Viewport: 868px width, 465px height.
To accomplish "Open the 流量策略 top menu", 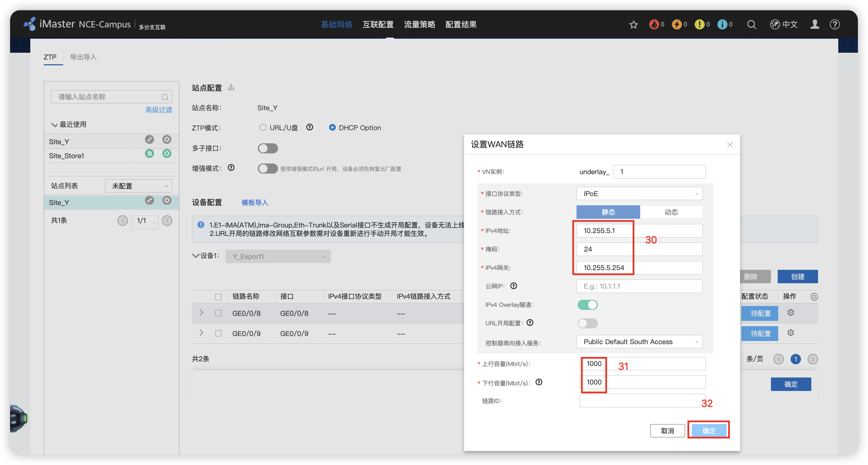I will 419,25.
